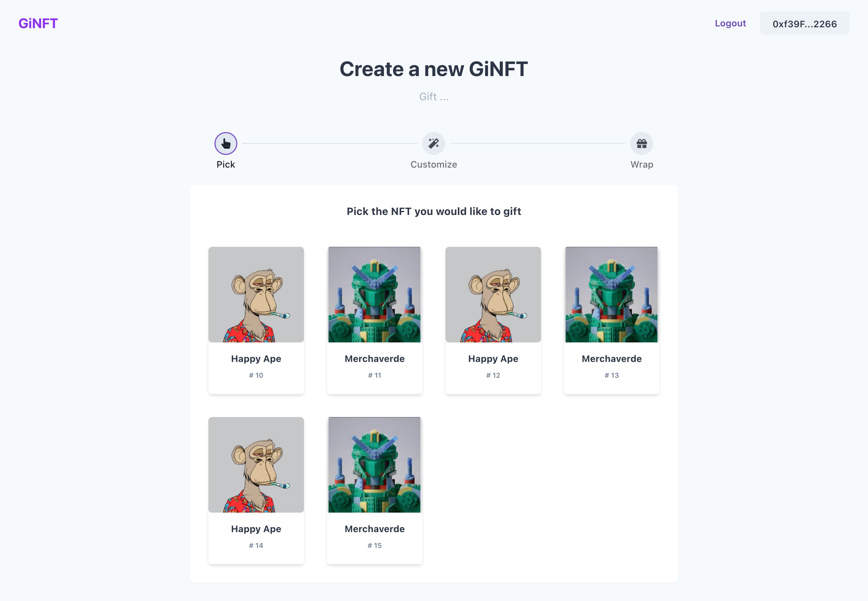
Task: Click the Happy Ape title above # 10
Action: pyautogui.click(x=256, y=359)
